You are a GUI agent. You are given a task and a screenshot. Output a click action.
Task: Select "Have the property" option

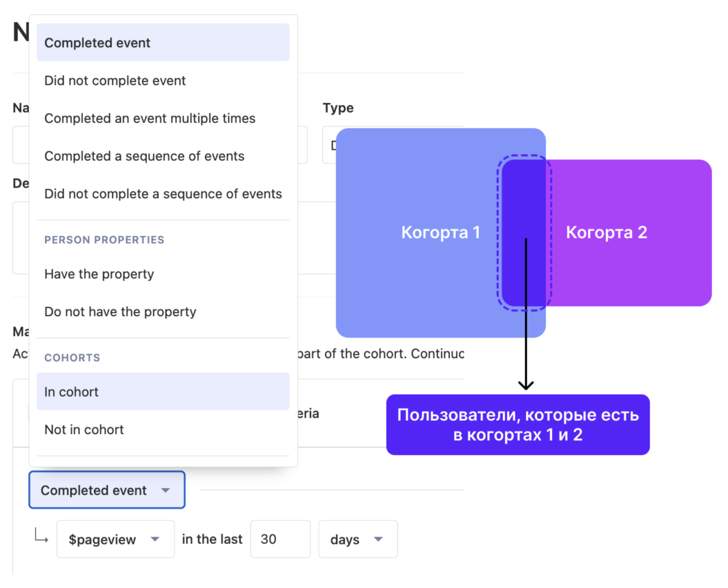pos(162,274)
